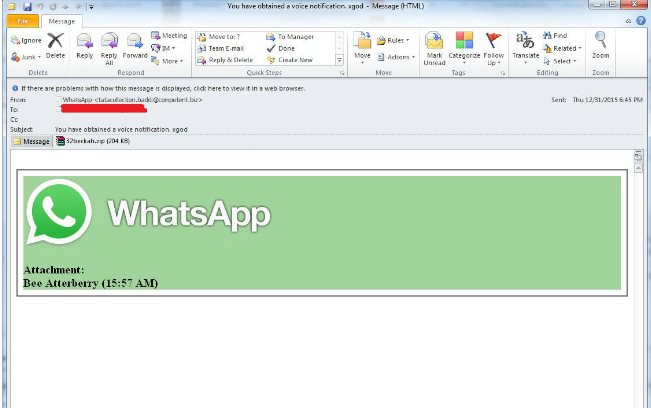651x408 pixels.
Task: Open the Tags dialog launcher
Action: click(503, 73)
